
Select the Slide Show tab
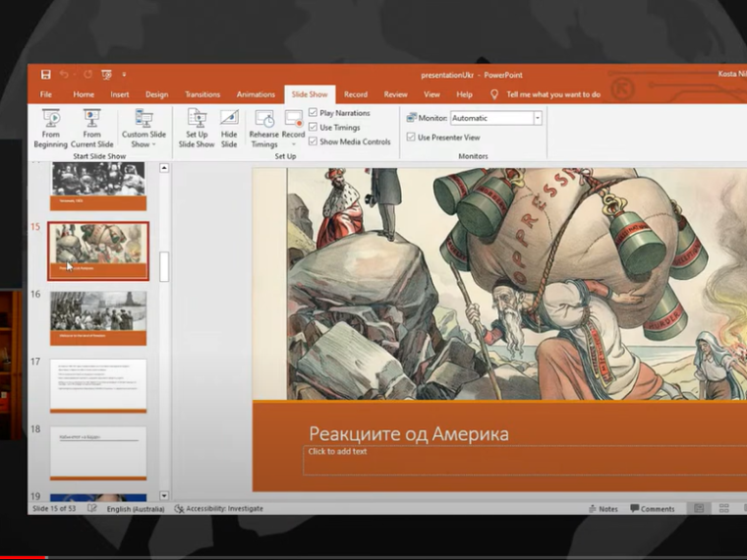pyautogui.click(x=310, y=94)
